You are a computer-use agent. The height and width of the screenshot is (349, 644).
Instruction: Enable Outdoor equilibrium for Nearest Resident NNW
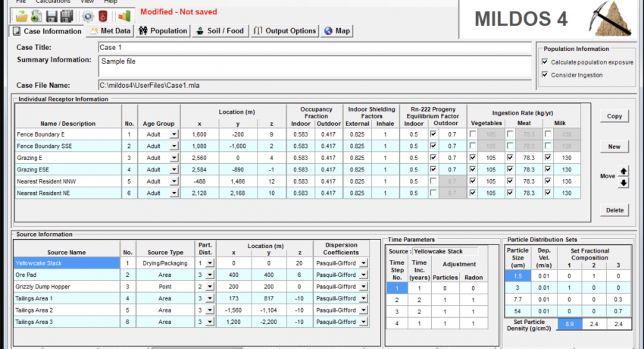click(x=433, y=181)
